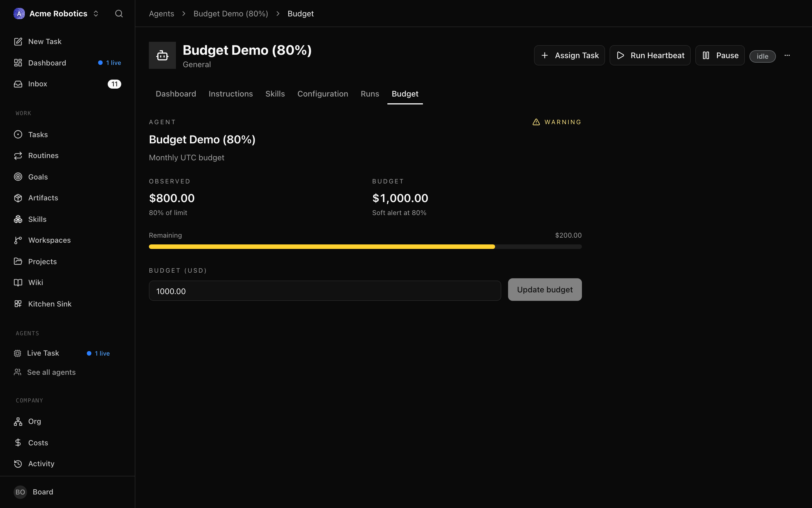Screen dimensions: 812x508
Task: Click the Inbox count badge showing 11
Action: (x=114, y=84)
